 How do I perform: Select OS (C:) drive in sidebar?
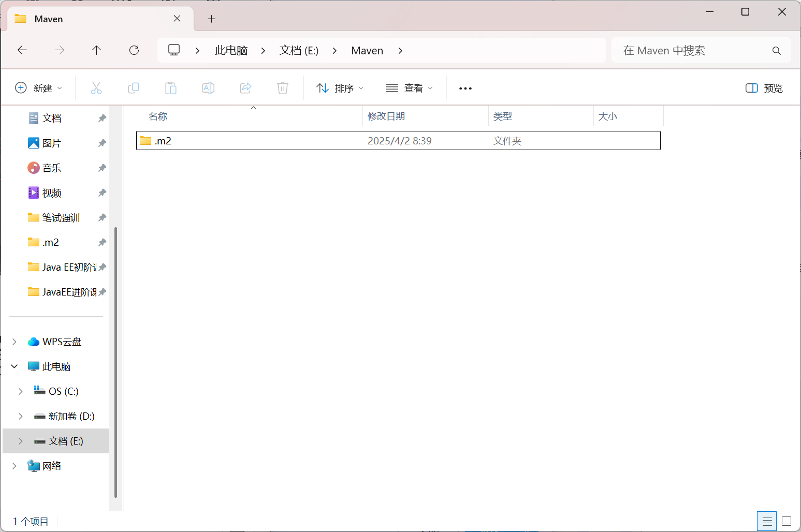pyautogui.click(x=63, y=391)
